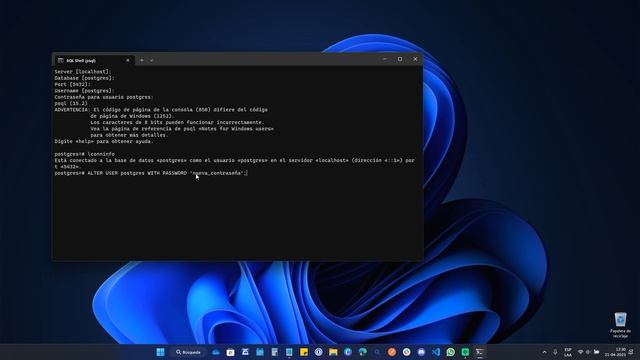Open the Calendar app in taskbar
Image resolution: width=640 pixels, height=360 pixels.
coord(260,352)
